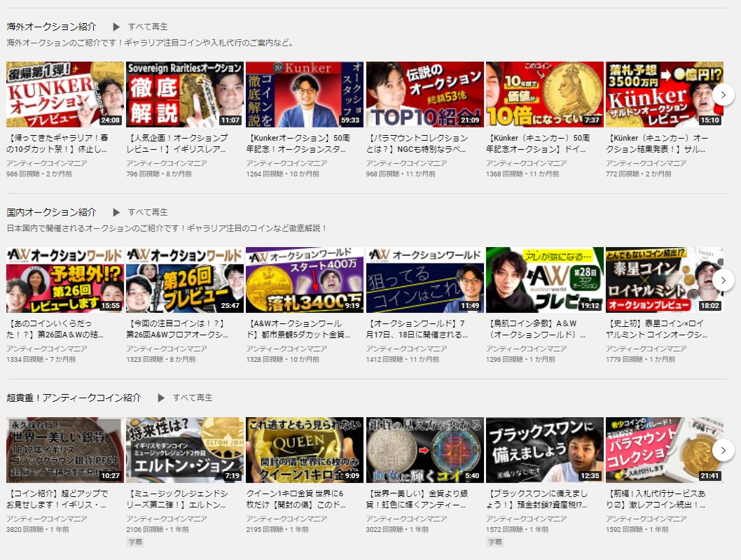The height and width of the screenshot is (560, 741).
Task: Open 世界一美しい銀貨 10:27 thumbnail
Action: [64, 450]
